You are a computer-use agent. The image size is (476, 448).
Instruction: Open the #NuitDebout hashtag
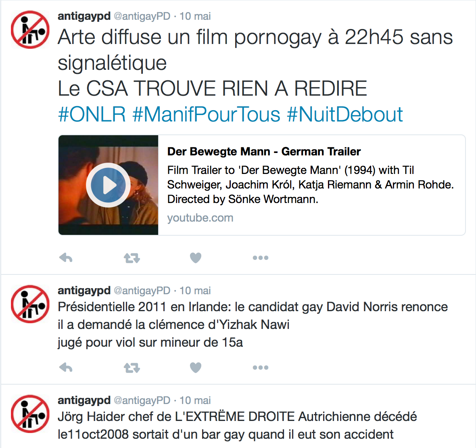[344, 115]
